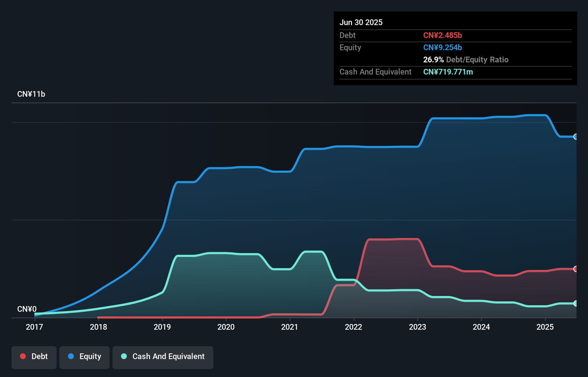Screen dimensions: 588x377
Task: Click the 26.9% Debt/Equity Ratio text
Action: (x=466, y=59)
